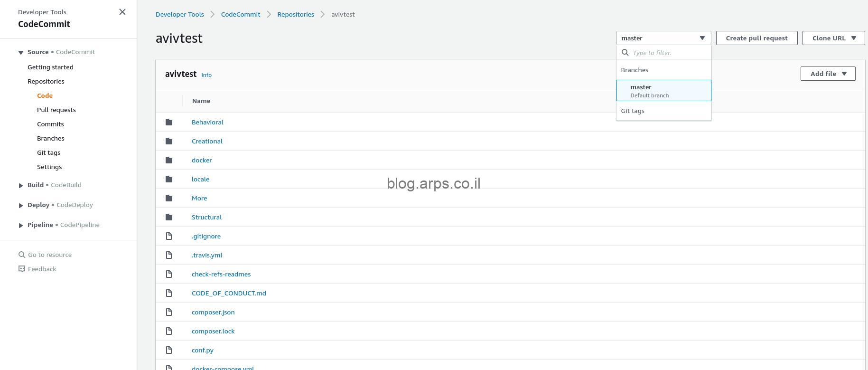Click the More folder icon
This screenshot has height=370, width=868.
(x=169, y=198)
